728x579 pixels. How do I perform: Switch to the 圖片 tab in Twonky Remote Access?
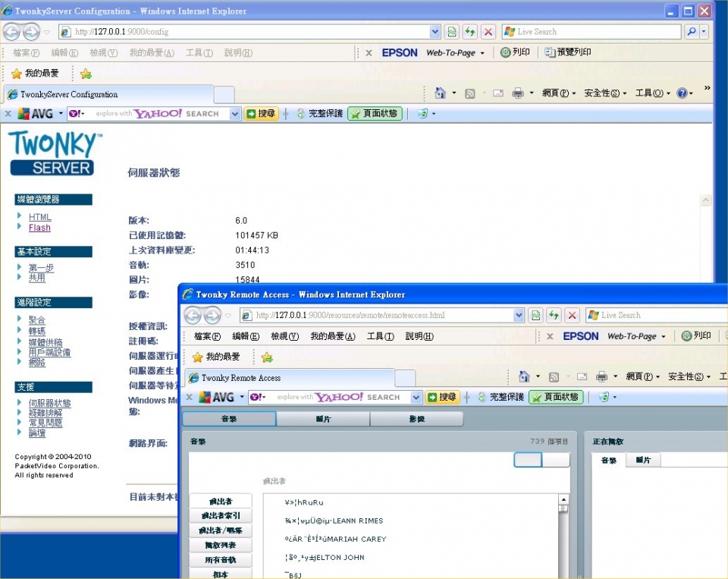[x=323, y=419]
